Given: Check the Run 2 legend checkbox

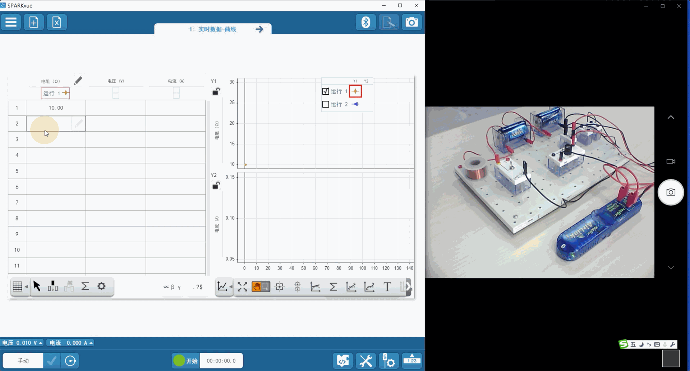Looking at the screenshot, I should pos(326,104).
